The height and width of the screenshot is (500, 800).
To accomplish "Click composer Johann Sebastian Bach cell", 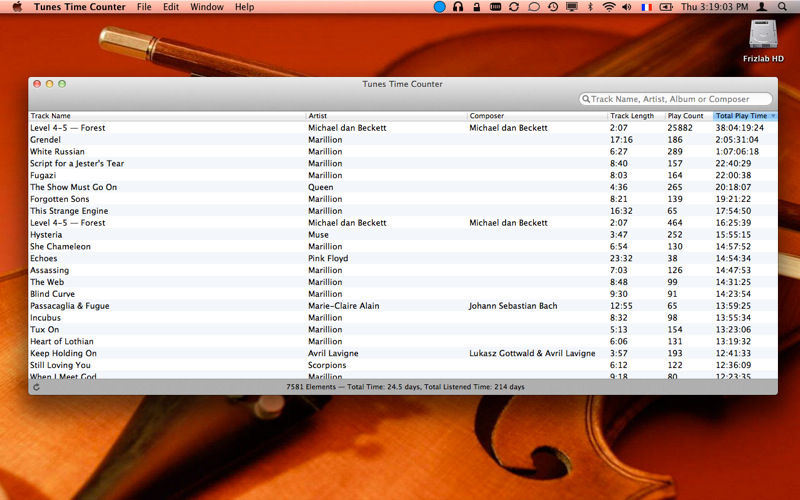I will [513, 306].
